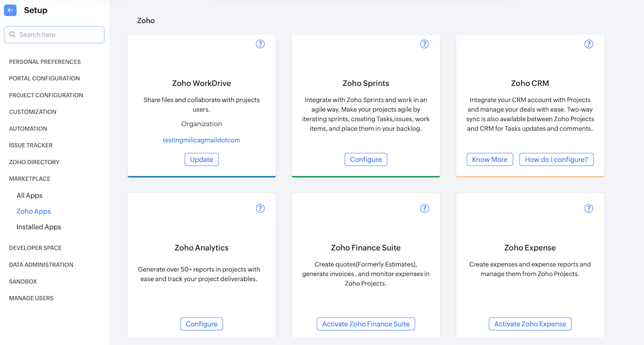Open help for Zoho CRM
Screen dimensions: 644x345
589,44
